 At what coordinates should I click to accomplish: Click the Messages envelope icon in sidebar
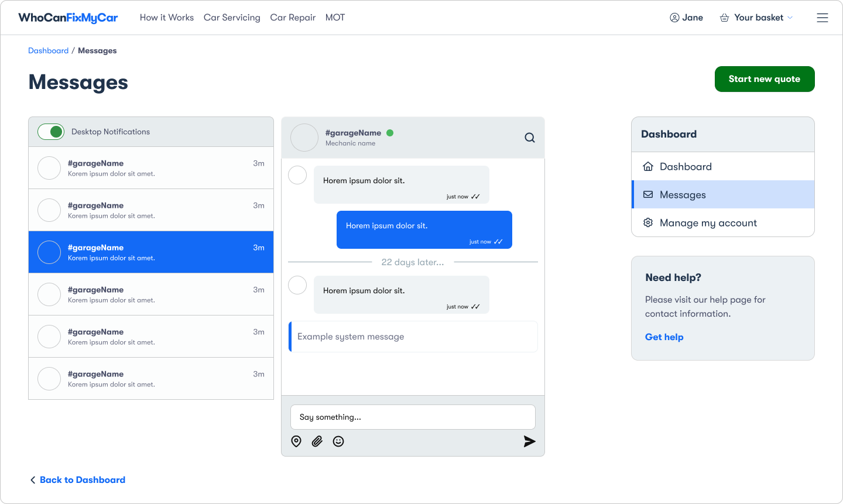pos(648,194)
